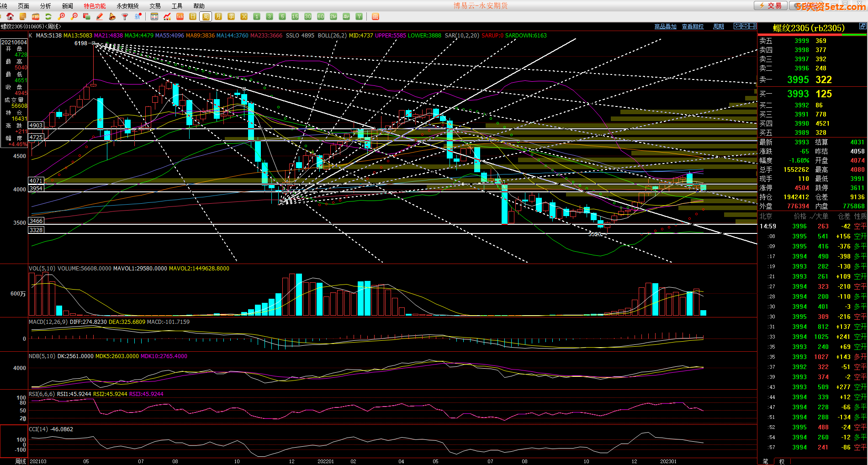The width and height of the screenshot is (868, 465).
Task: Click the alert bell icon
Action: click(112, 16)
